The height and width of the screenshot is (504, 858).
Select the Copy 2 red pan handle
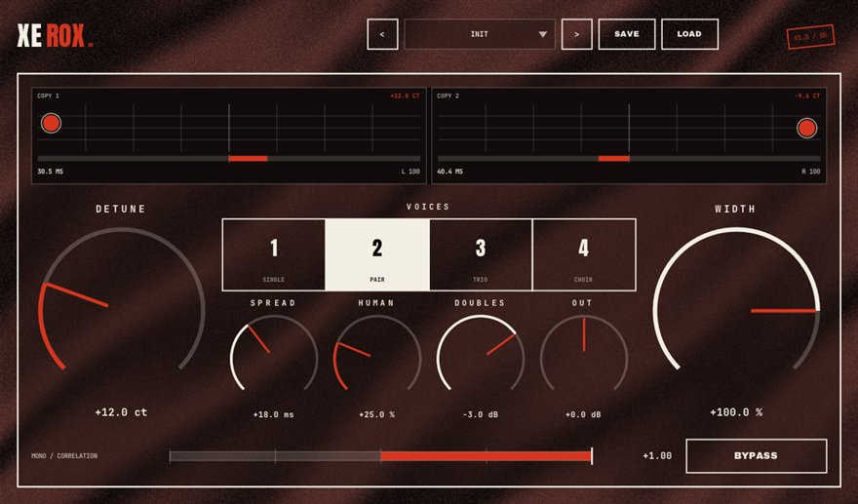pos(806,128)
